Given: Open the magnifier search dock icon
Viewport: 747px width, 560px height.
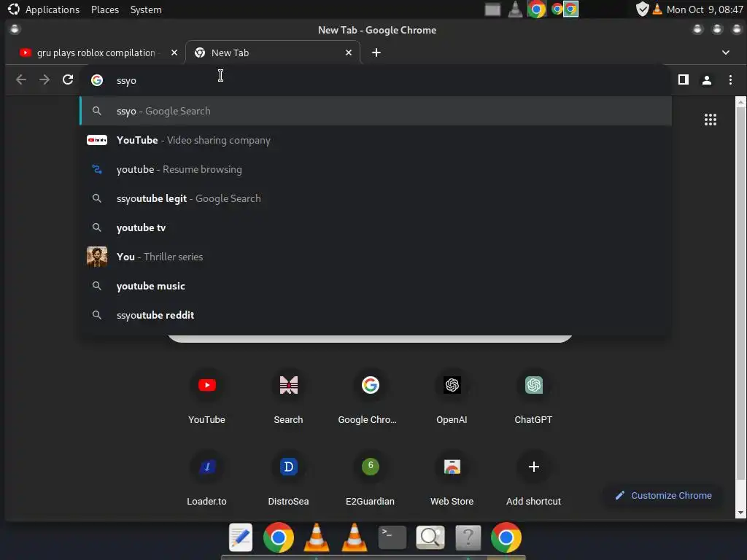Looking at the screenshot, I should point(430,537).
